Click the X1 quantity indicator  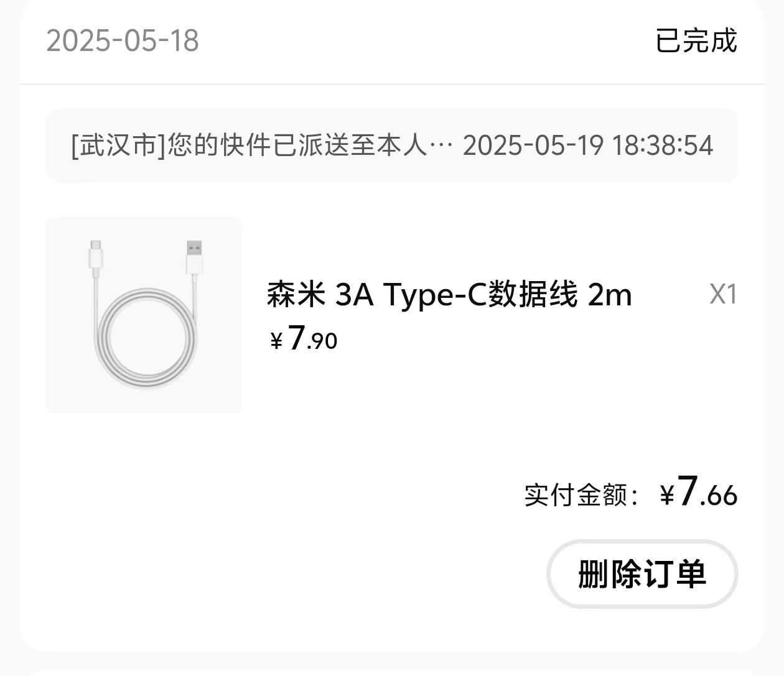724,294
